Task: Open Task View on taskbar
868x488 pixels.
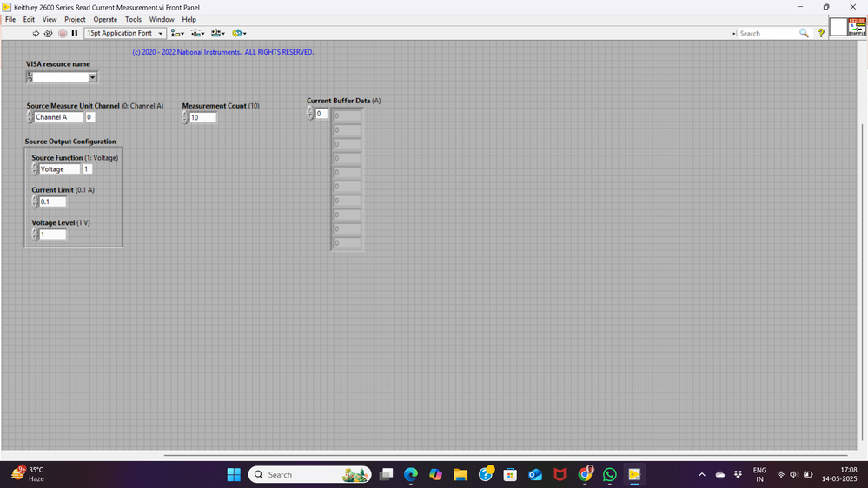Action: (x=386, y=475)
